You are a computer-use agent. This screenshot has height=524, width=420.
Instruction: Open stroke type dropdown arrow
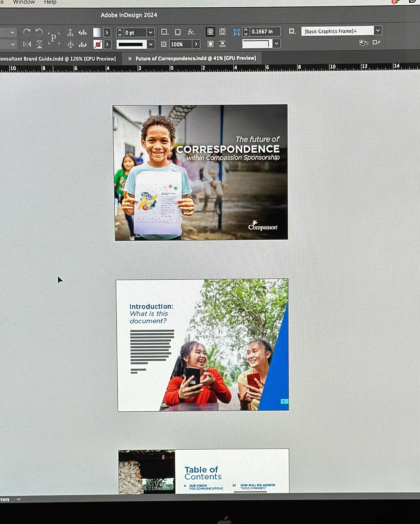151,44
